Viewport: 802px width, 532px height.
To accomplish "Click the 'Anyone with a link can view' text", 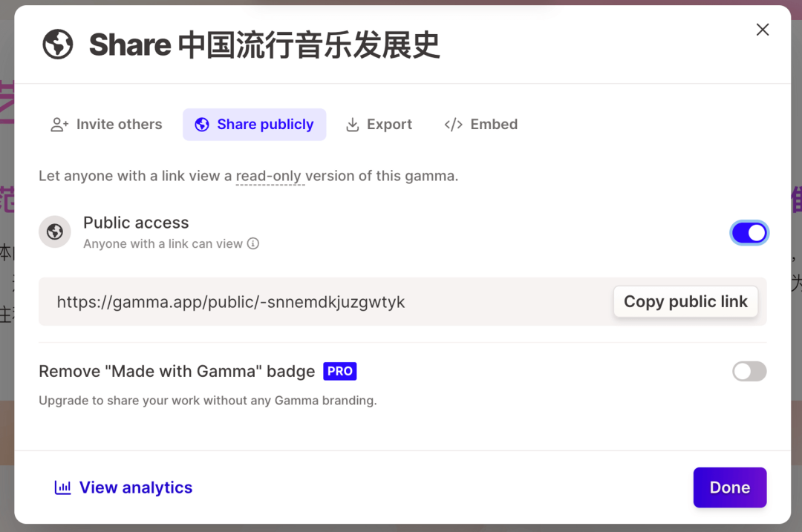I will tap(163, 244).
